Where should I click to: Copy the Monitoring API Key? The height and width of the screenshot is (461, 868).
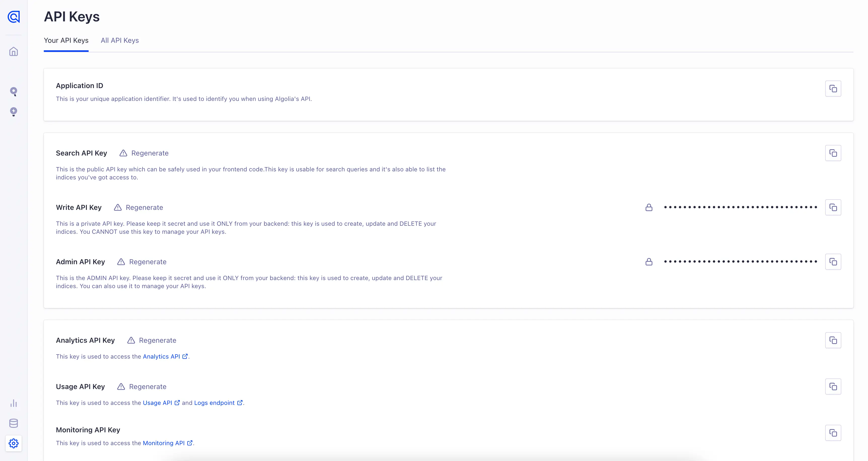pos(833,433)
